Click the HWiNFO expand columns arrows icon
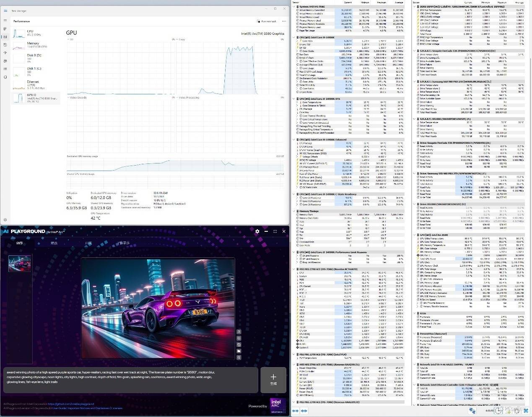Viewport: 532px width, 417px height. coord(295,411)
